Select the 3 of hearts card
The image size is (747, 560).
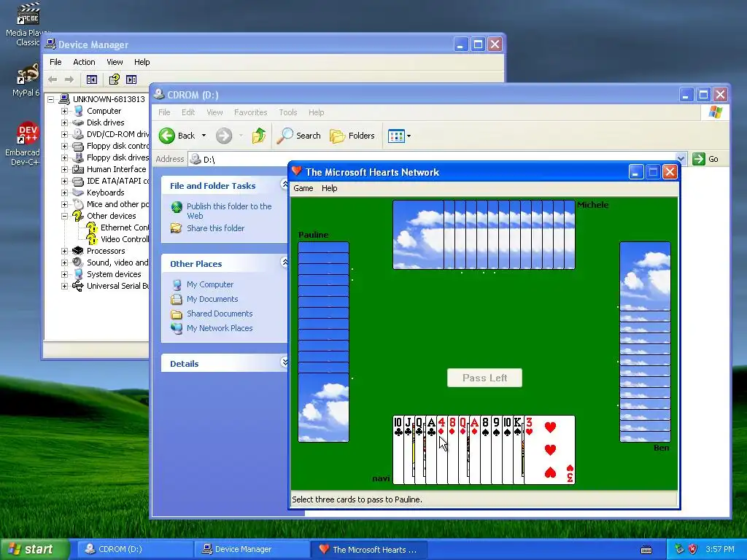[x=550, y=449]
